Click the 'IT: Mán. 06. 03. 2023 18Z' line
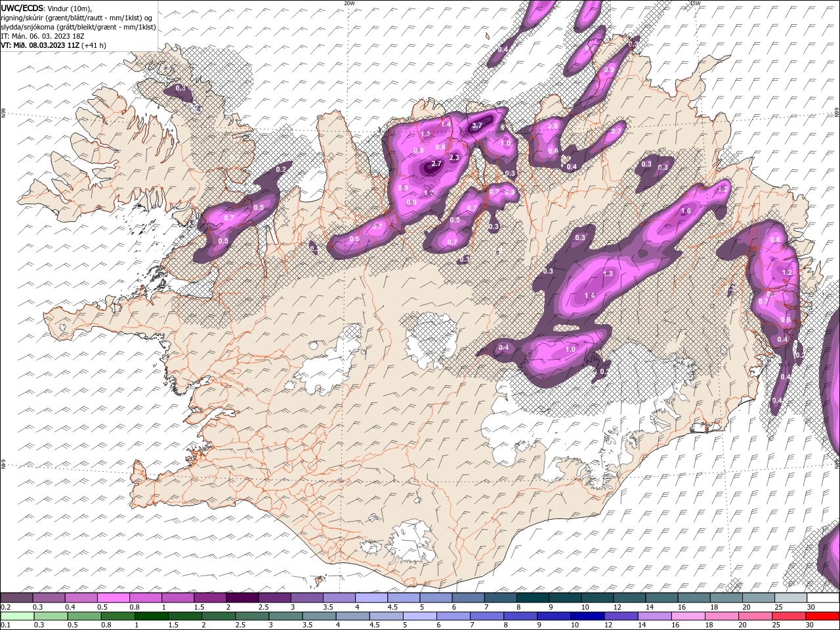The width and height of the screenshot is (840, 630). coord(43,36)
